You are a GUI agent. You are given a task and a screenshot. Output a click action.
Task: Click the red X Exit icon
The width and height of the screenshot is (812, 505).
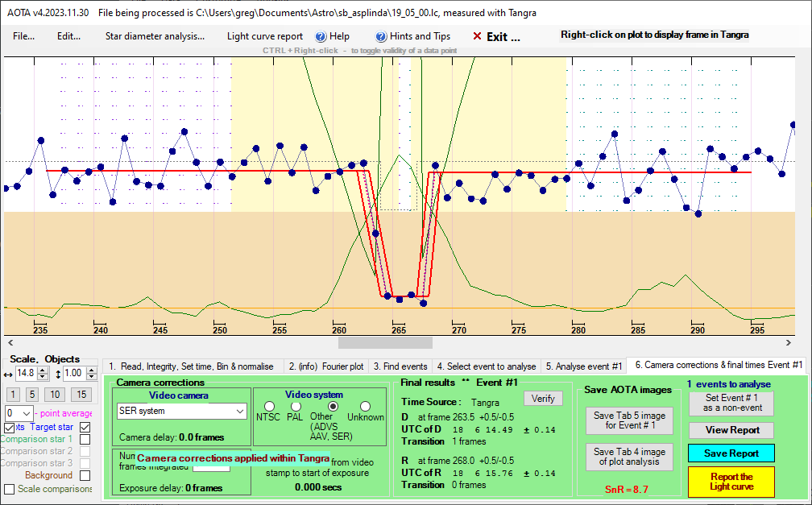tap(477, 36)
